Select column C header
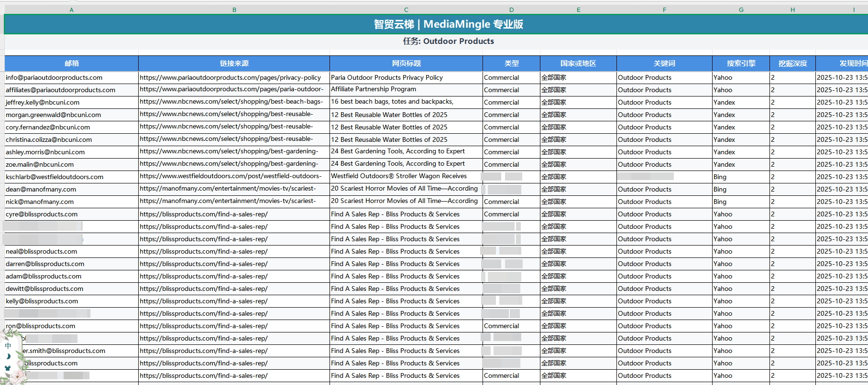 [407, 10]
